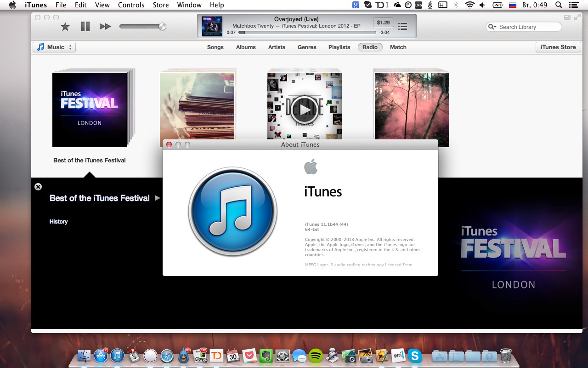Skip to the next track
This screenshot has width=588, height=368.
click(105, 27)
